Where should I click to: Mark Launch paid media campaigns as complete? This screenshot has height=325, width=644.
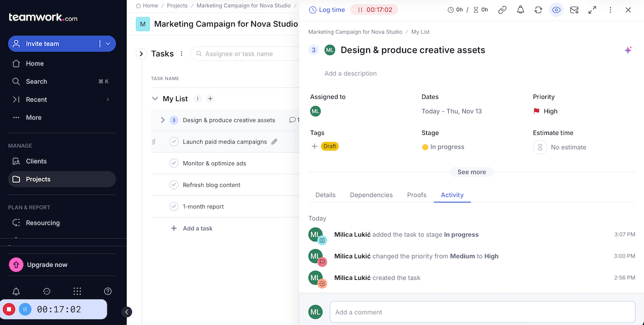[174, 142]
